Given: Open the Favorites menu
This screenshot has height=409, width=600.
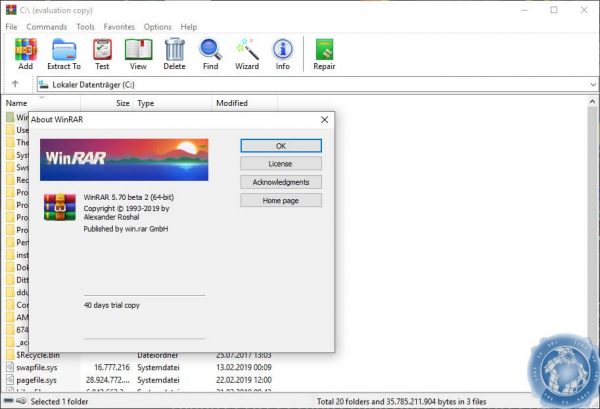Looking at the screenshot, I should click(x=119, y=27).
